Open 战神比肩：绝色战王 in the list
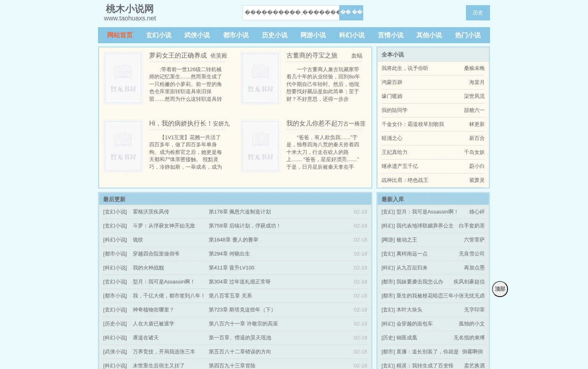 [405, 180]
